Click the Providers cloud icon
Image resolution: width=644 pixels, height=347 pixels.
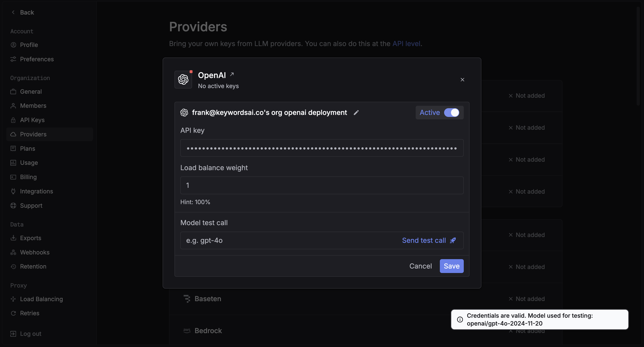point(13,134)
